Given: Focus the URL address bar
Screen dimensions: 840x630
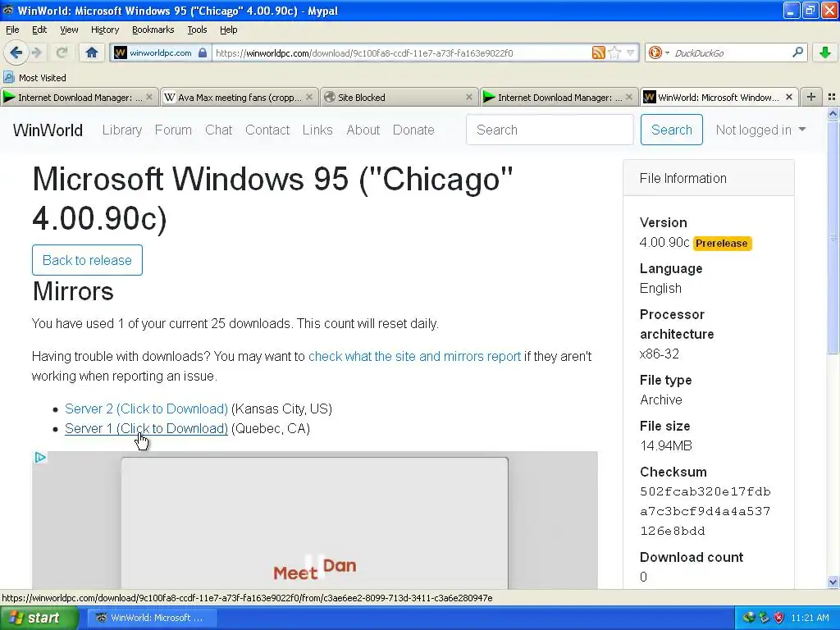Looking at the screenshot, I should pos(402,52).
